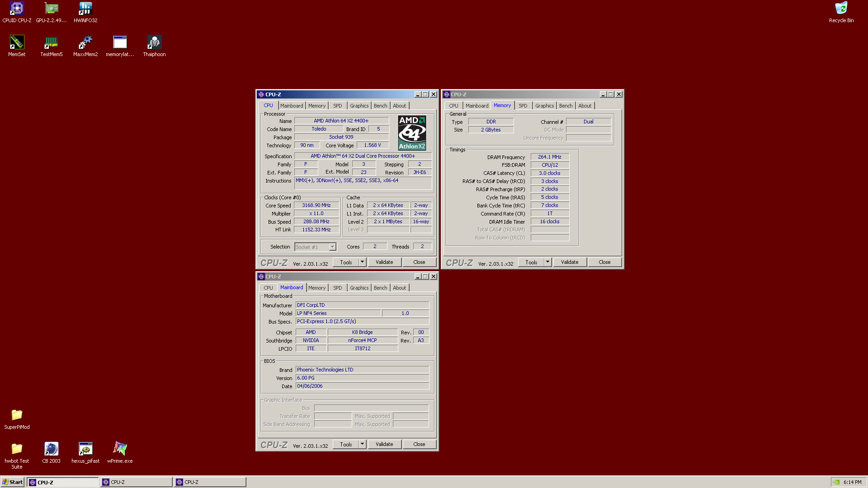Open the About tab in the Mainboard window
The image size is (868, 488).
click(x=400, y=288)
